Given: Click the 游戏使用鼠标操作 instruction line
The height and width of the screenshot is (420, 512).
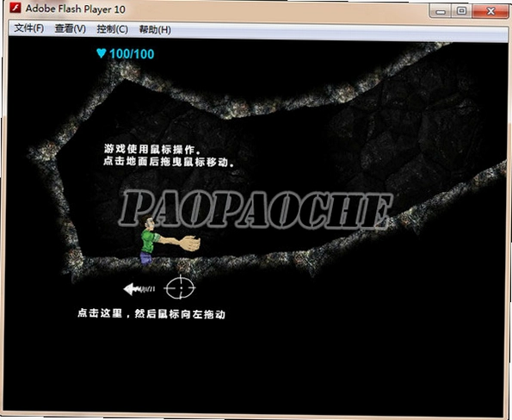Looking at the screenshot, I should pyautogui.click(x=152, y=149).
